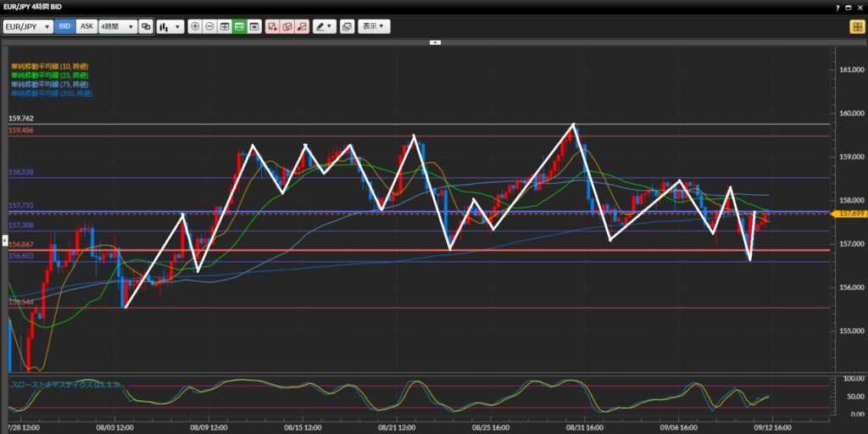Select the 単純移動平均線 (200, 終値) indicator label
Viewport: 868px width, 434px height.
[51, 93]
